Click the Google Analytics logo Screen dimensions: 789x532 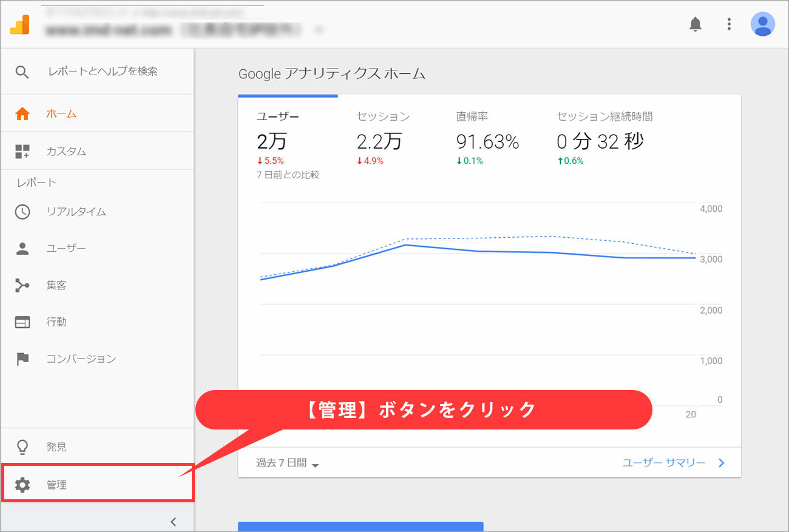click(19, 24)
